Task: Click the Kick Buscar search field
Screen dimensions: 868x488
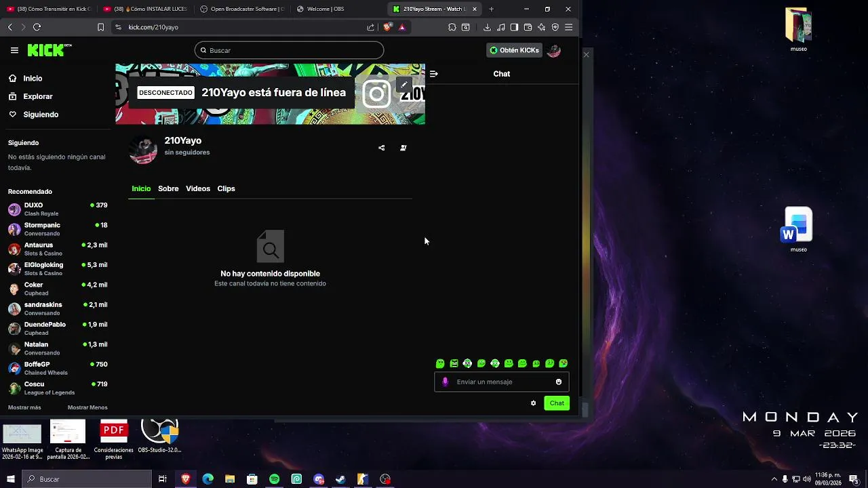Action: 289,50
